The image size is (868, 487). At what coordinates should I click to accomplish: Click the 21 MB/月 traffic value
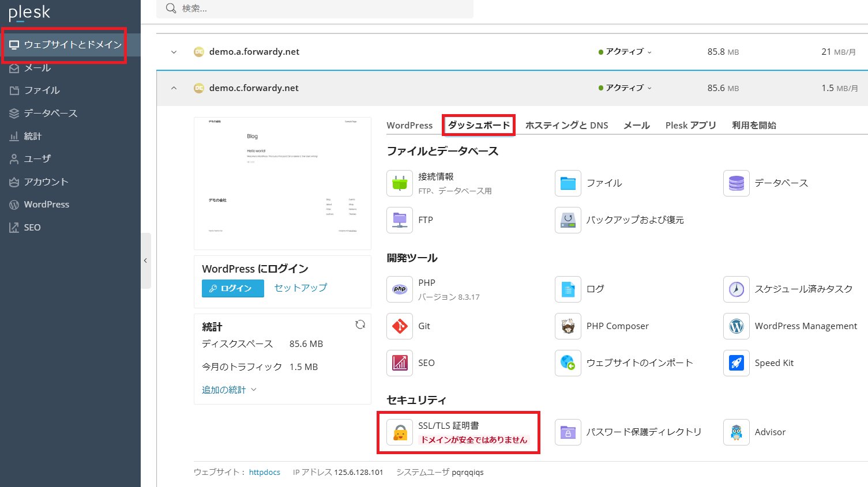839,52
